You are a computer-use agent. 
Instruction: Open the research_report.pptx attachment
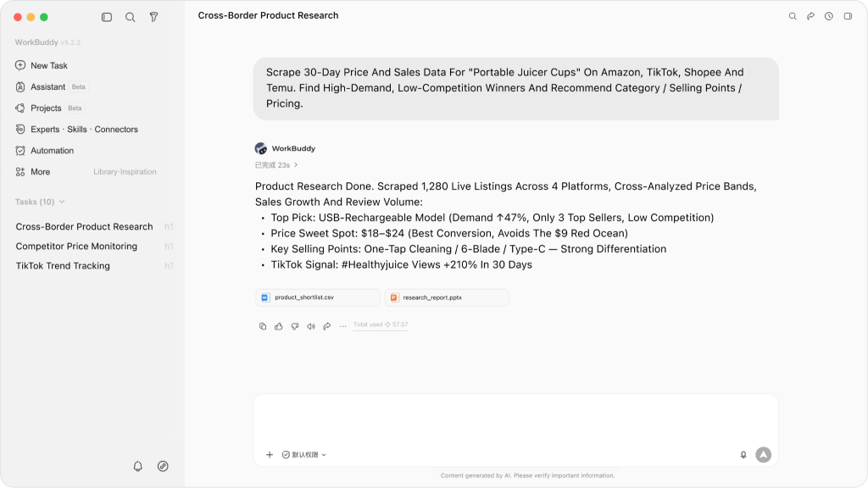447,297
